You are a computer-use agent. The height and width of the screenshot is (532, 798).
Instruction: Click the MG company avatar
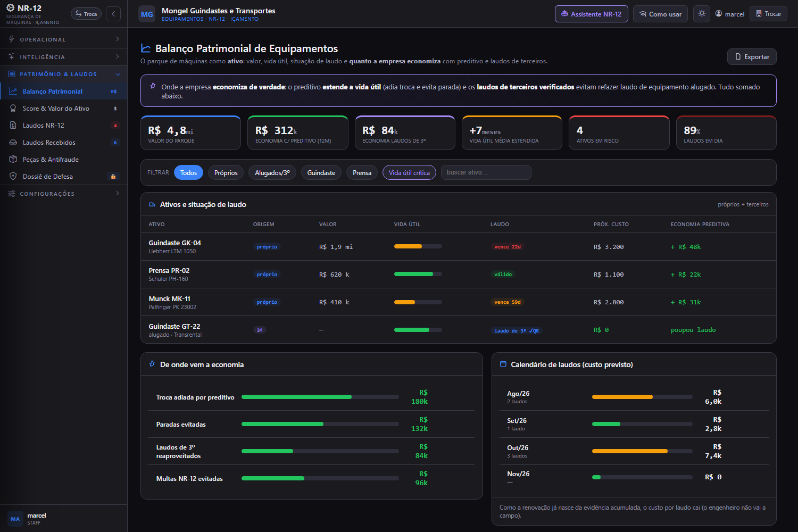click(147, 14)
